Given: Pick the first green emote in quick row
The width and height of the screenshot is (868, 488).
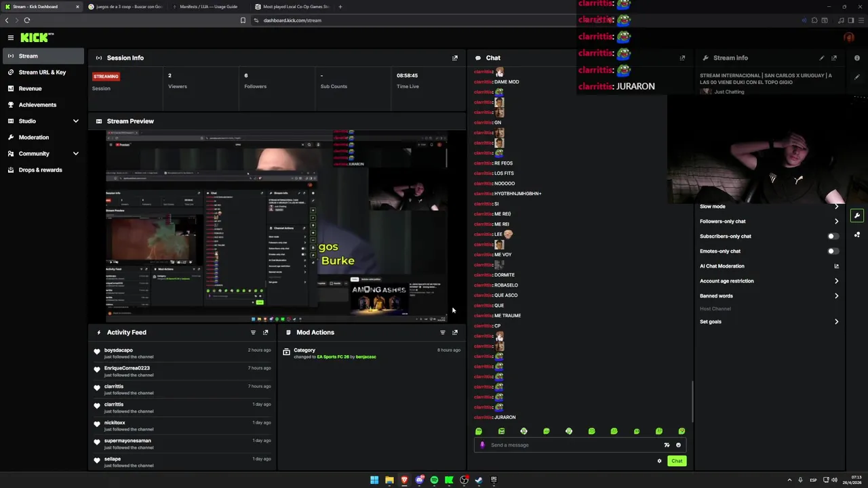Looking at the screenshot, I should [479, 431].
